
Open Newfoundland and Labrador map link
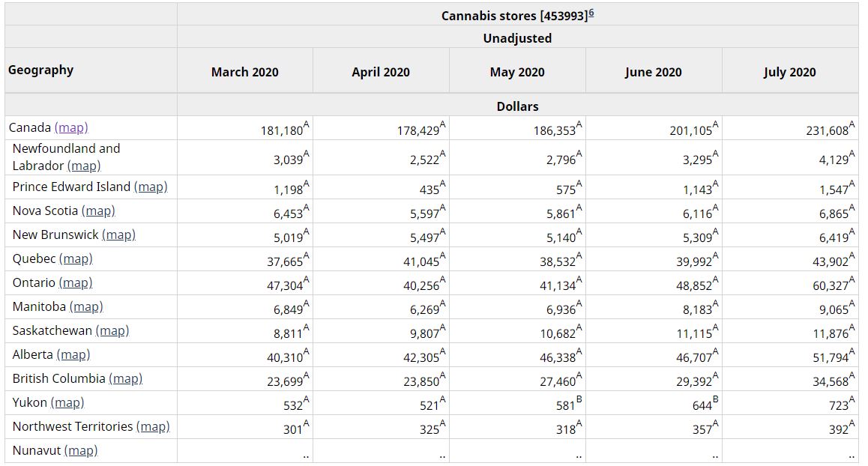tap(83, 166)
